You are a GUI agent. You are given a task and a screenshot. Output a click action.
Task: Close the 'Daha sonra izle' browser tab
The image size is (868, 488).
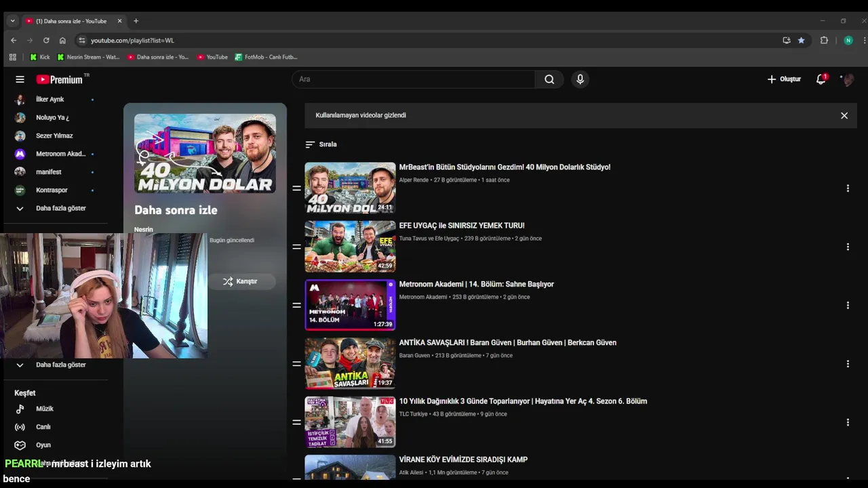click(x=119, y=21)
